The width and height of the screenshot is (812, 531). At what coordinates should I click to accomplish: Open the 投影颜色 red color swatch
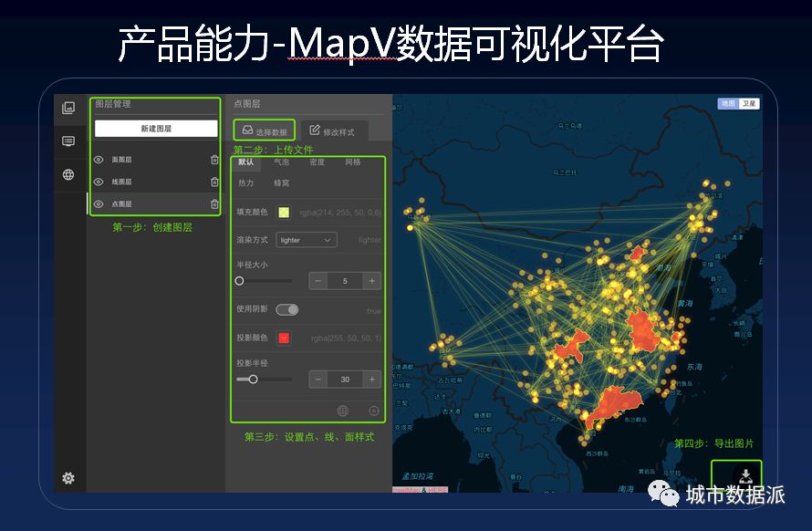[x=284, y=338]
